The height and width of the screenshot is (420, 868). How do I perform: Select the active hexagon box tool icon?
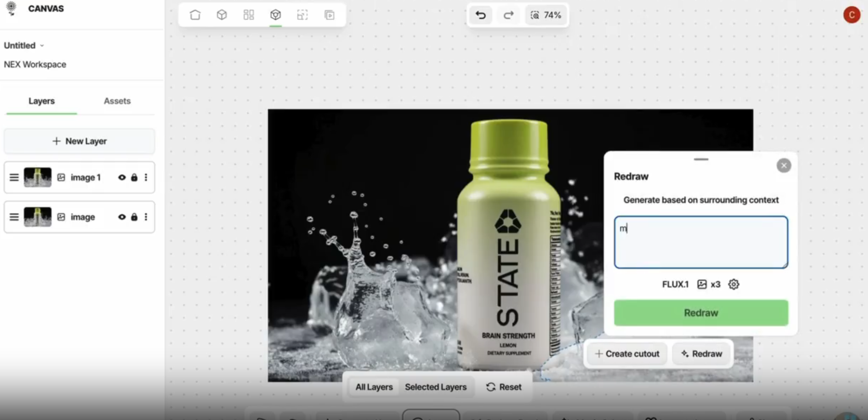pyautogui.click(x=276, y=15)
